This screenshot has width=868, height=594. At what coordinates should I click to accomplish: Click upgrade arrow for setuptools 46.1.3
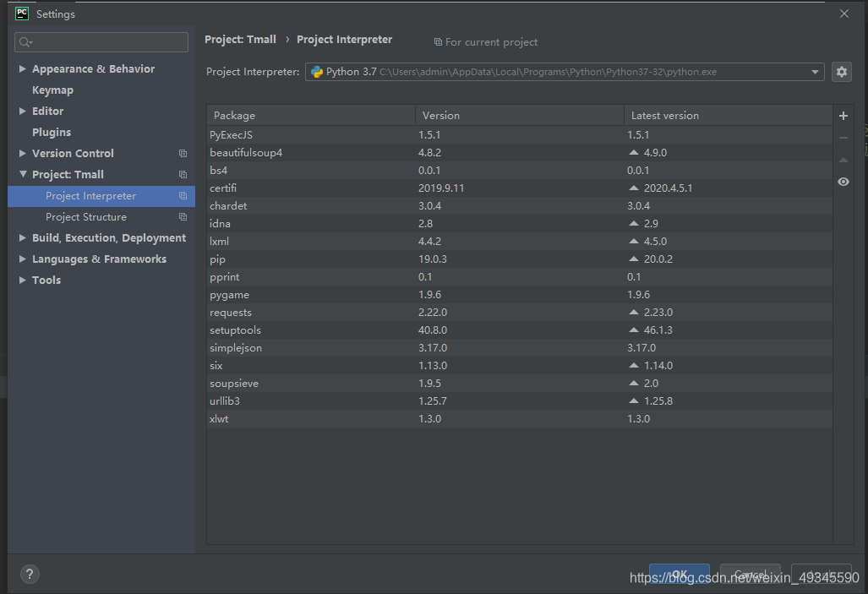coord(634,330)
